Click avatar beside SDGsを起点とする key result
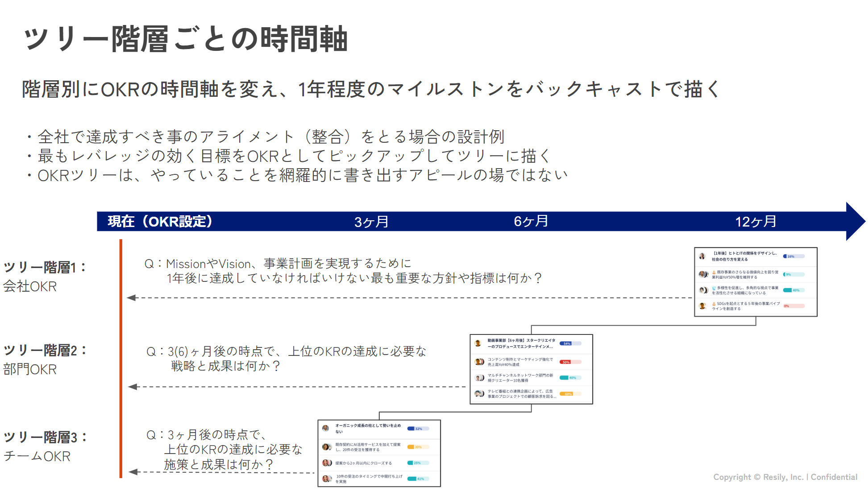The height and width of the screenshot is (491, 868). coord(702,306)
